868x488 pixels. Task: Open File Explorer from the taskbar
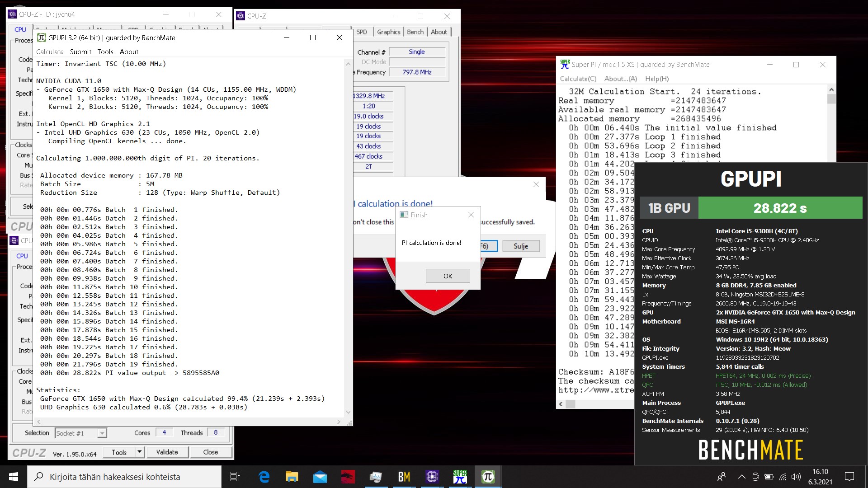[292, 477]
